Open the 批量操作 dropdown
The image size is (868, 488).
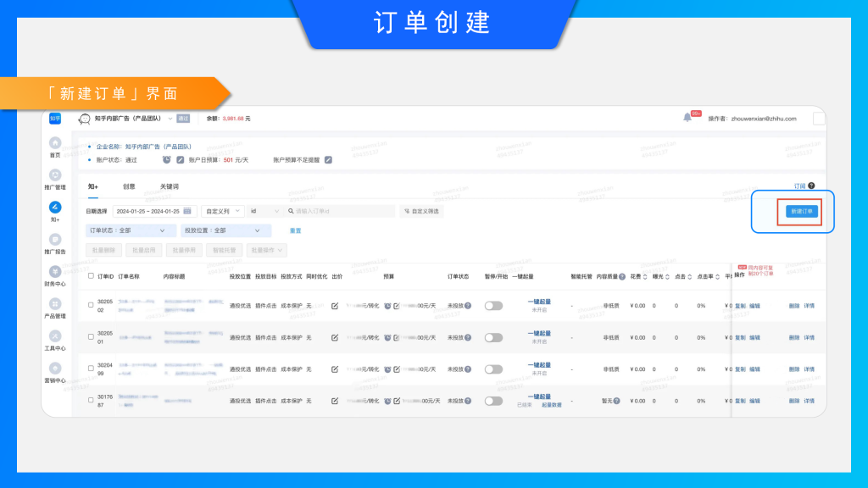266,250
